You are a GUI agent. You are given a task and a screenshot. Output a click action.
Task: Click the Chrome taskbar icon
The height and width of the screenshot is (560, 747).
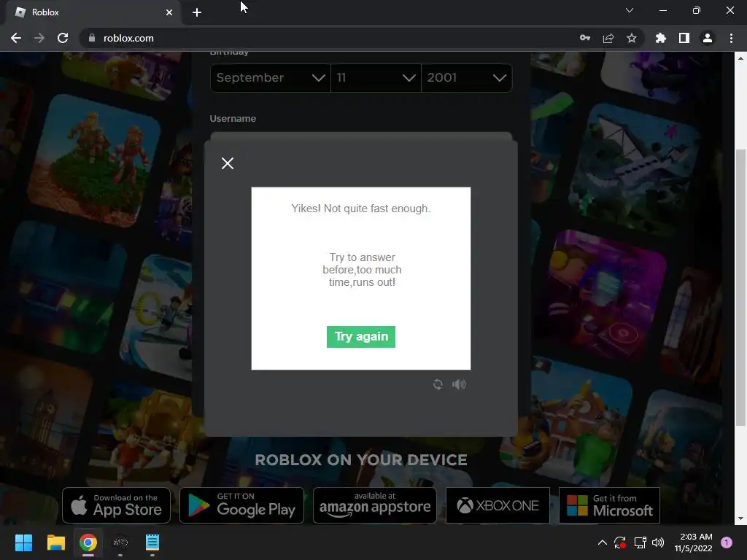(x=88, y=542)
